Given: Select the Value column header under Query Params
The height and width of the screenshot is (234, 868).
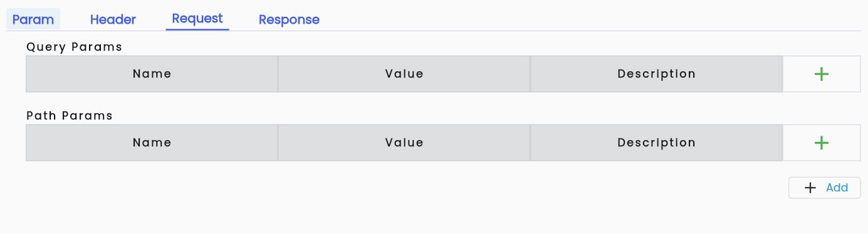Looking at the screenshot, I should [x=404, y=74].
